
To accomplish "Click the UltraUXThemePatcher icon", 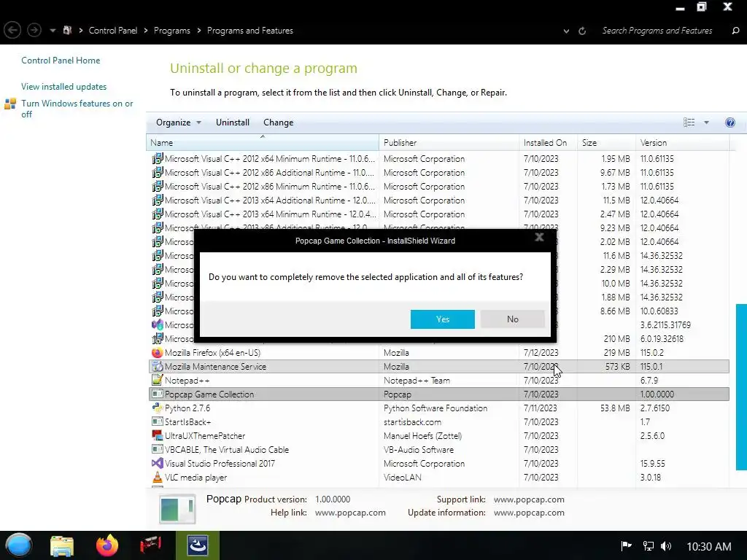I will pyautogui.click(x=157, y=436).
